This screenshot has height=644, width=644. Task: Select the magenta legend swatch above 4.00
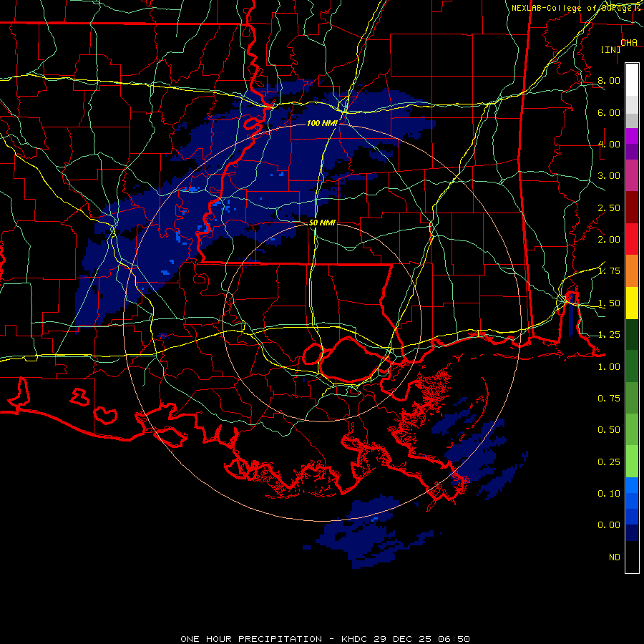pyautogui.click(x=632, y=136)
